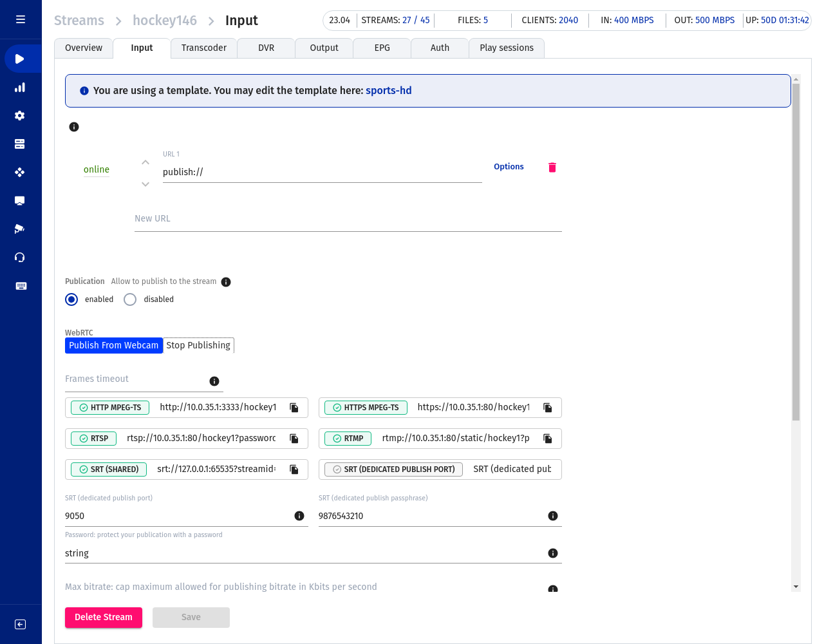Open the hamburger menu in sidebar
Screen dimensions: 824x644
(x=21, y=19)
